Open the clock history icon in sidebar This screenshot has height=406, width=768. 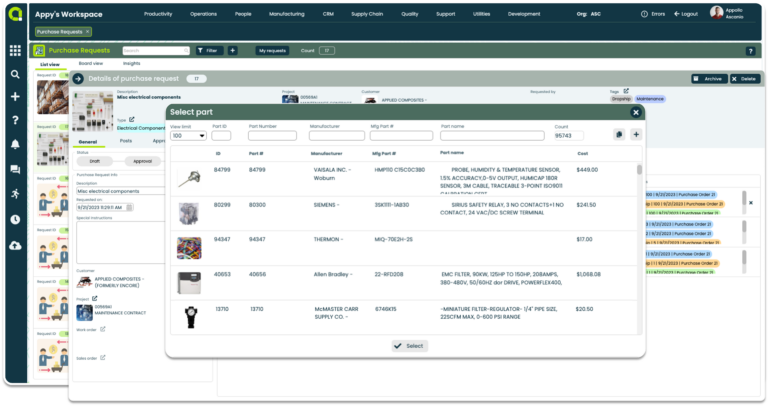(x=15, y=219)
